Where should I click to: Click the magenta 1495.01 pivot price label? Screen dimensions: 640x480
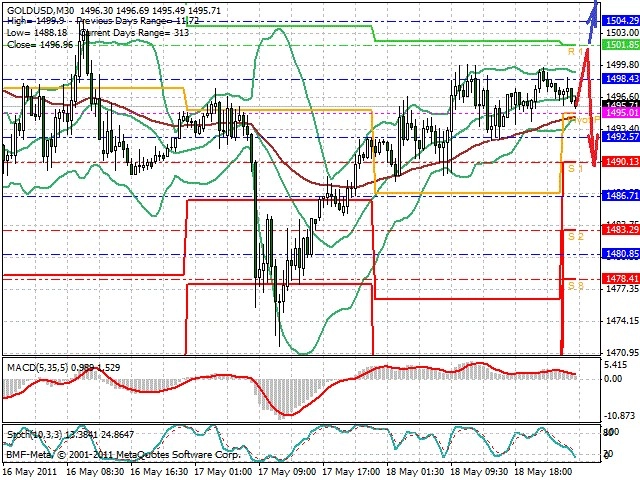(621, 113)
